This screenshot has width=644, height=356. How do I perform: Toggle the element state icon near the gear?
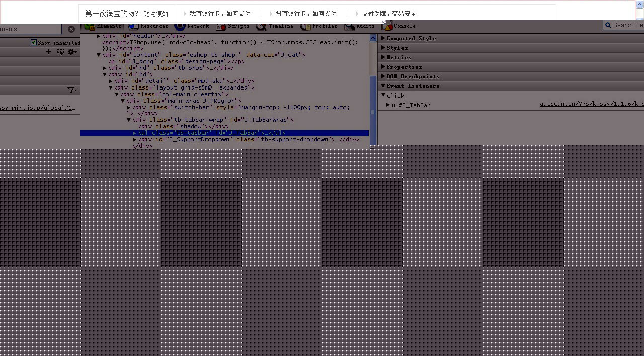60,52
